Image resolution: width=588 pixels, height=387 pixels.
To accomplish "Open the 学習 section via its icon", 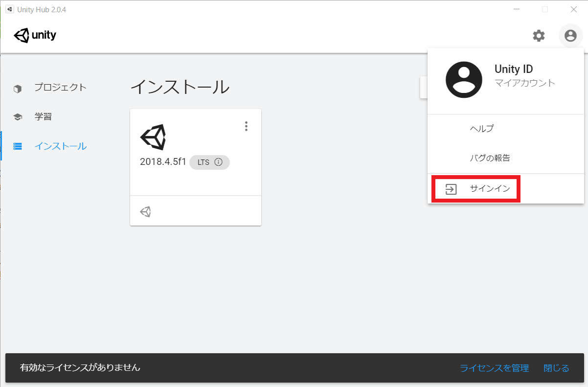I will click(x=18, y=116).
